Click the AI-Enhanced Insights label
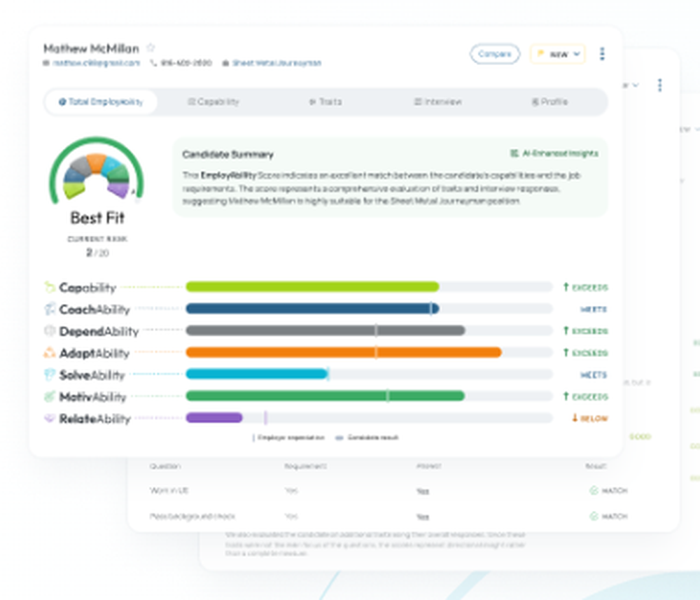The height and width of the screenshot is (600, 700). 554,153
